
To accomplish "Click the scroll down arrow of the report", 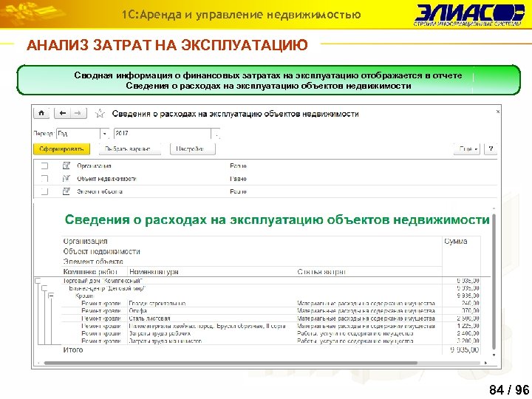I will pyautogui.click(x=494, y=355).
